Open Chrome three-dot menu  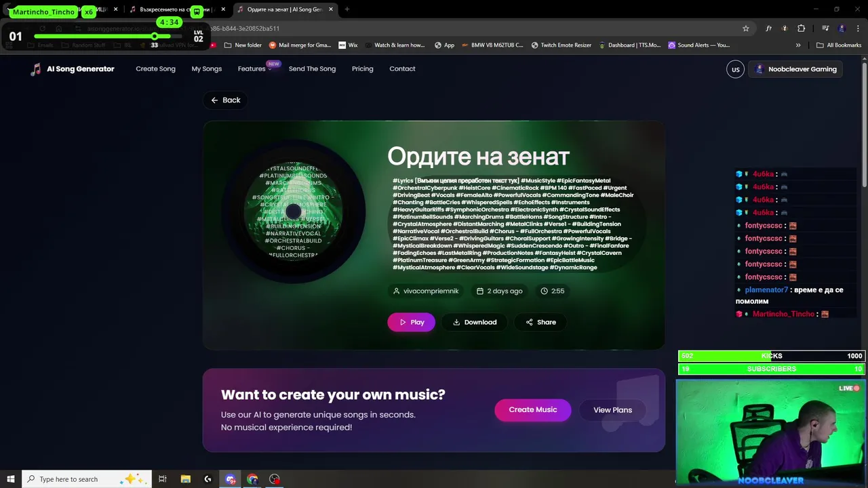point(857,28)
